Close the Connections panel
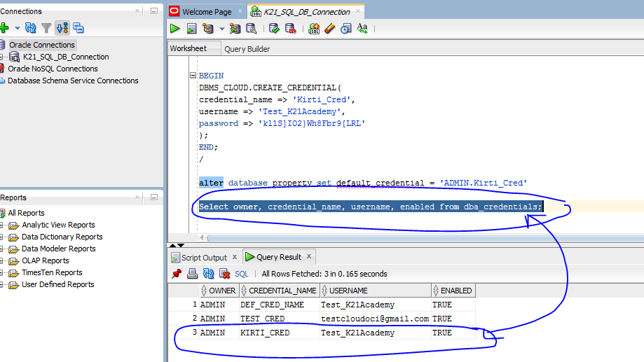Image resolution: width=644 pixels, height=362 pixels. (x=137, y=11)
